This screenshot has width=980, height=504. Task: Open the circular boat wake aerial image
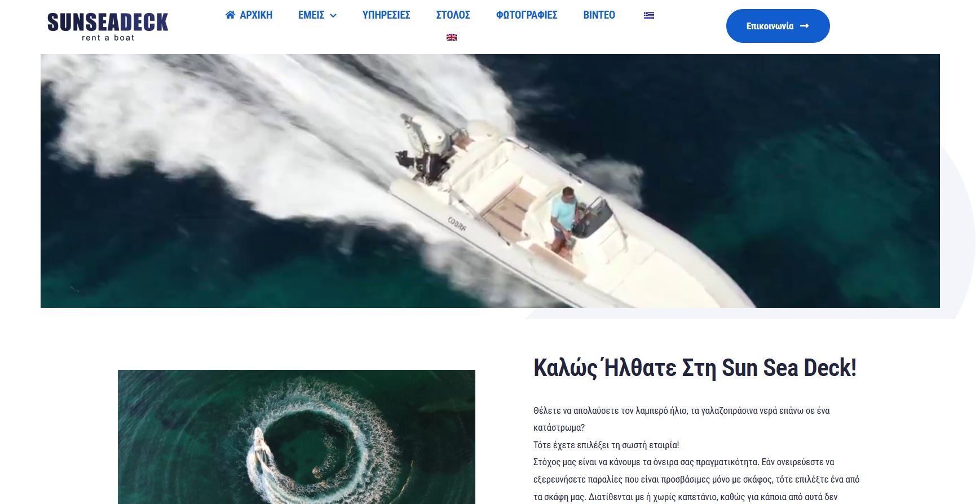pos(297,437)
